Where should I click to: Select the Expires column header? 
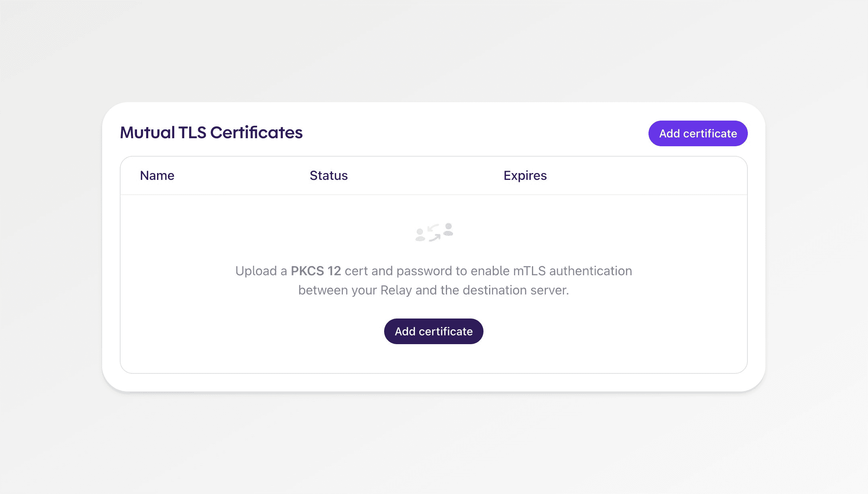click(525, 175)
